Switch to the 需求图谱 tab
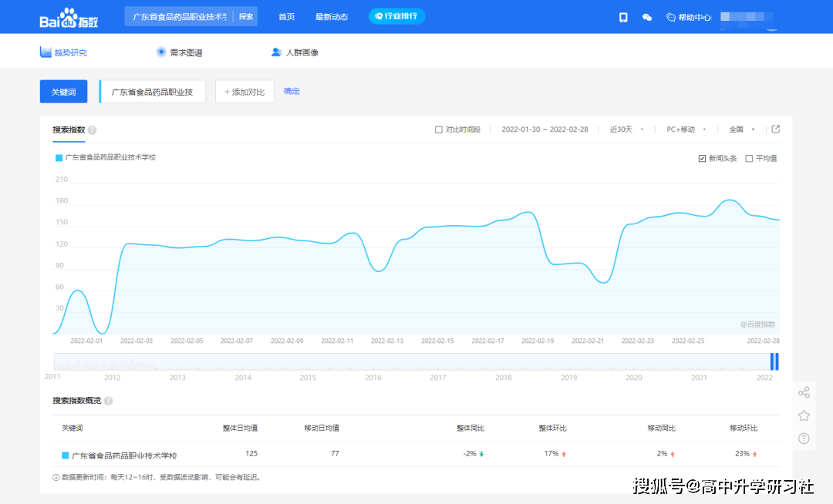The height and width of the screenshot is (504, 833). [179, 52]
